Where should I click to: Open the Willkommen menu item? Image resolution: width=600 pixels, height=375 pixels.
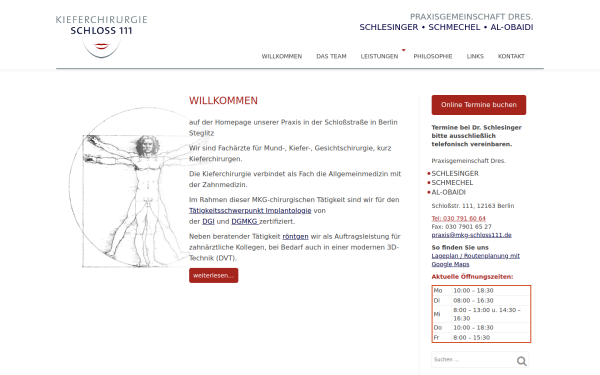pyautogui.click(x=282, y=56)
